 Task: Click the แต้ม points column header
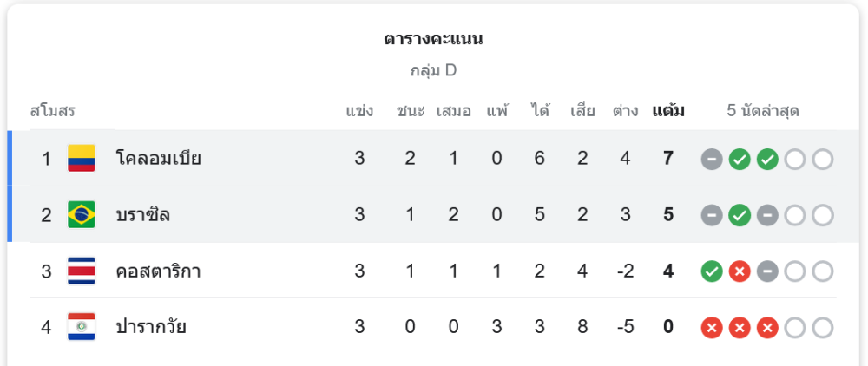click(668, 111)
